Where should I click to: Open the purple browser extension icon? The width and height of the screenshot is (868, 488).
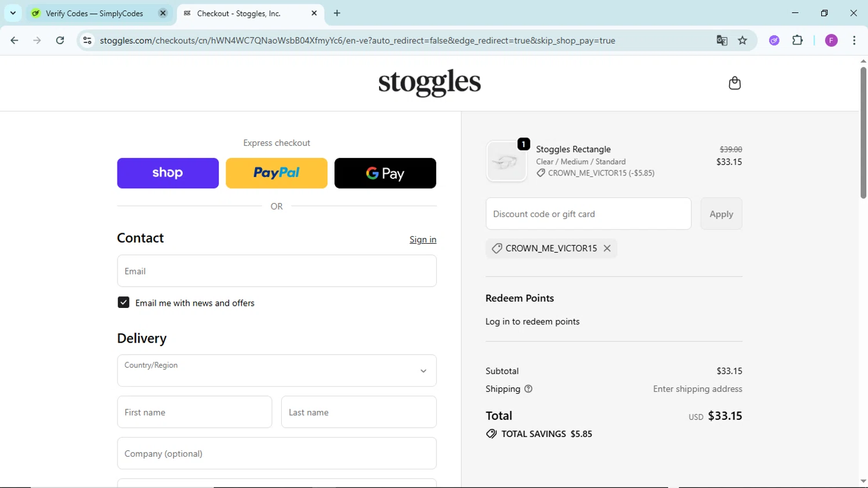(774, 41)
